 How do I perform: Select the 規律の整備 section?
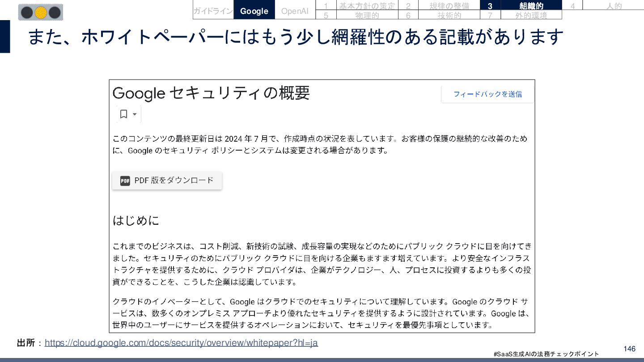449,6
